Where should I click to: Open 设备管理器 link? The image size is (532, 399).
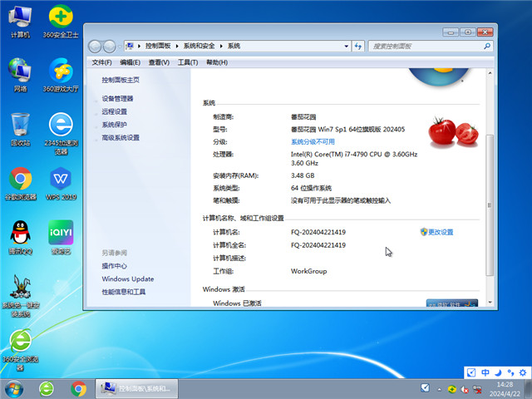coord(117,99)
